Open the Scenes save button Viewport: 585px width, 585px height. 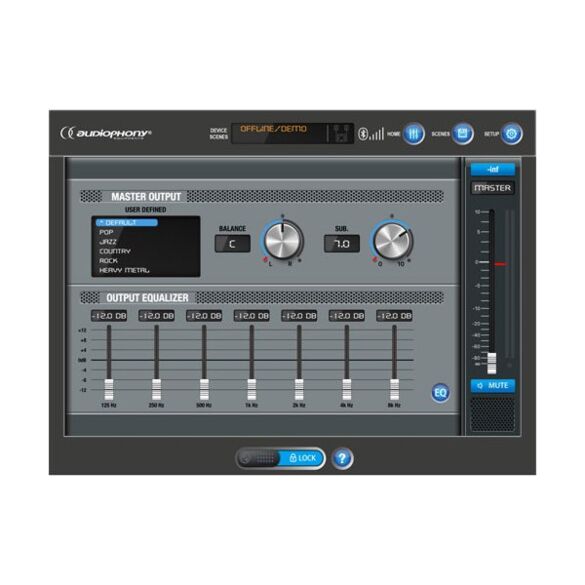(x=463, y=134)
